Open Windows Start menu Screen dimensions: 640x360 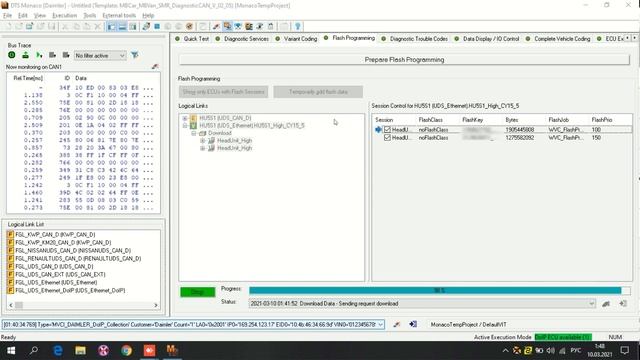(x=11, y=350)
